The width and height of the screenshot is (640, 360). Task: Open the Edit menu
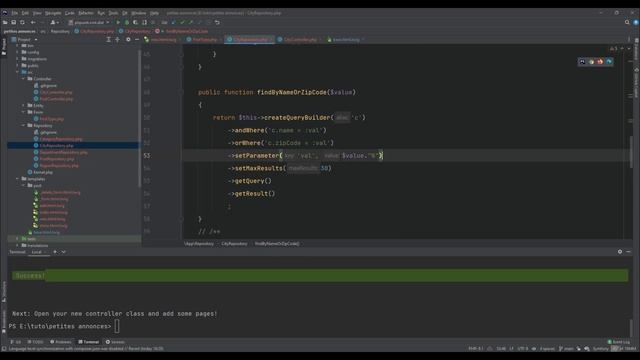(x=25, y=13)
